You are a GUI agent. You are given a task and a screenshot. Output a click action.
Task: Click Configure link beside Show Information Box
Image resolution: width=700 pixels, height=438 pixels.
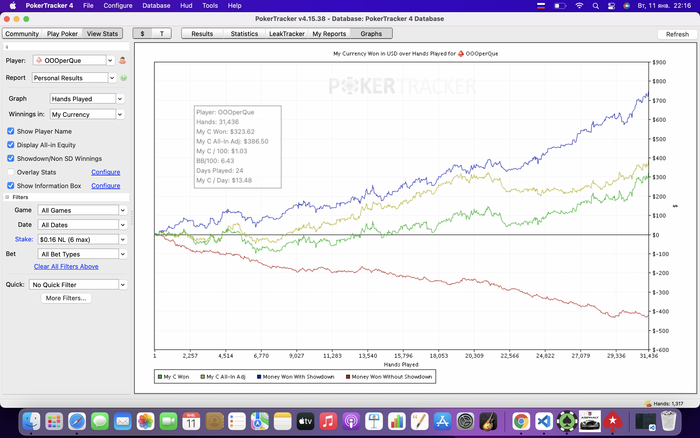[x=106, y=185]
